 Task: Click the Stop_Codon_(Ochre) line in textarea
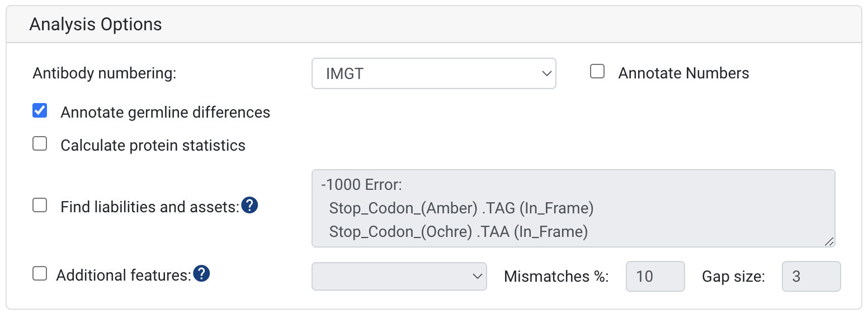tap(459, 232)
